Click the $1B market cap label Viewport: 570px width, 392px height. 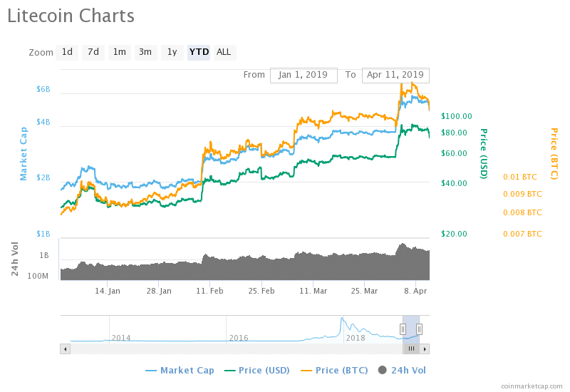pos(43,234)
